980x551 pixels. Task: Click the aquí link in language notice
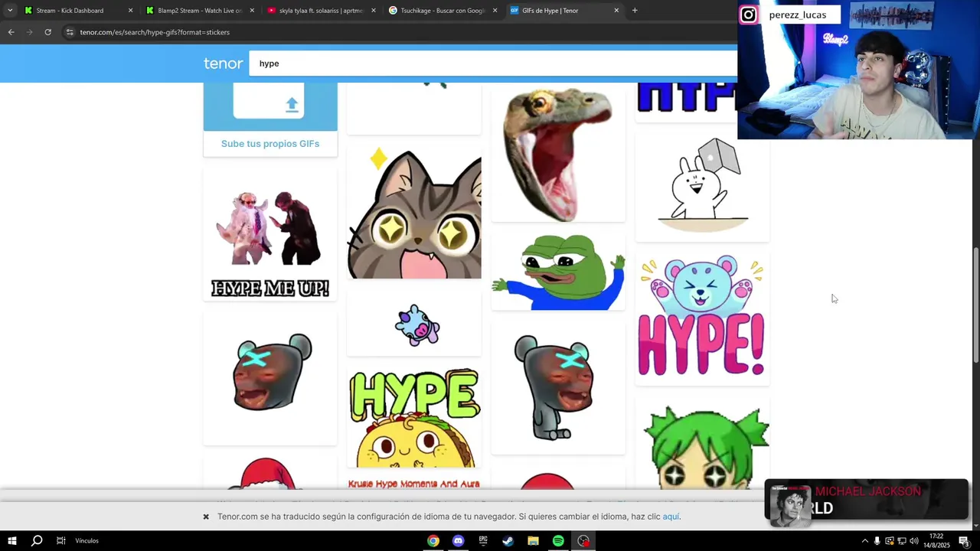671,517
